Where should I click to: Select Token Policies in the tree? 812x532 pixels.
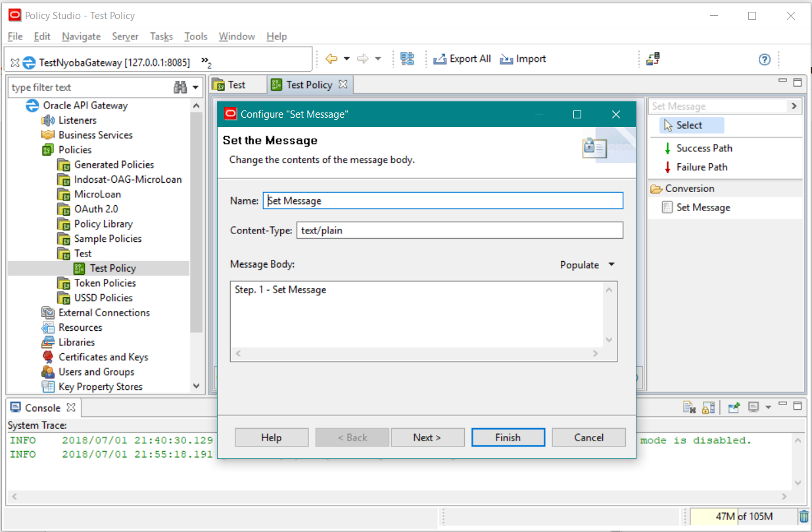pyautogui.click(x=105, y=283)
